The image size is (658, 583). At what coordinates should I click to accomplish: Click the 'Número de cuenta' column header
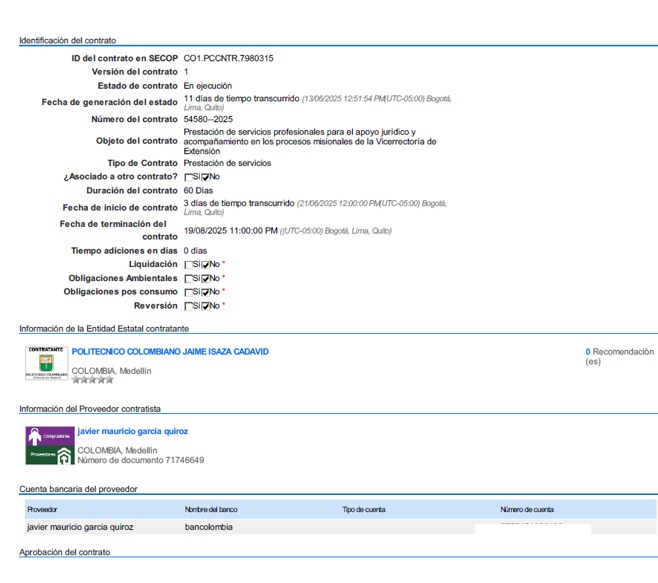coord(527,510)
